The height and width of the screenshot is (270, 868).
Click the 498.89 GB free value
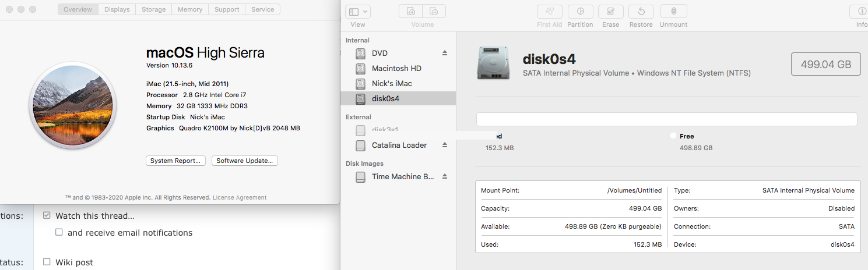coord(696,148)
